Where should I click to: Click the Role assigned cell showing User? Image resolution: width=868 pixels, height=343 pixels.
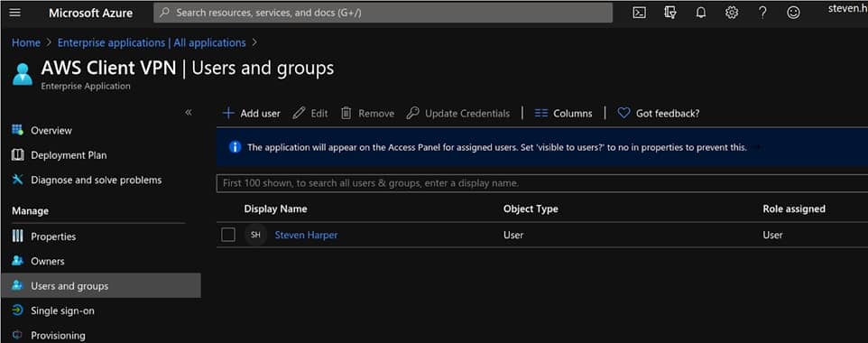coord(772,235)
